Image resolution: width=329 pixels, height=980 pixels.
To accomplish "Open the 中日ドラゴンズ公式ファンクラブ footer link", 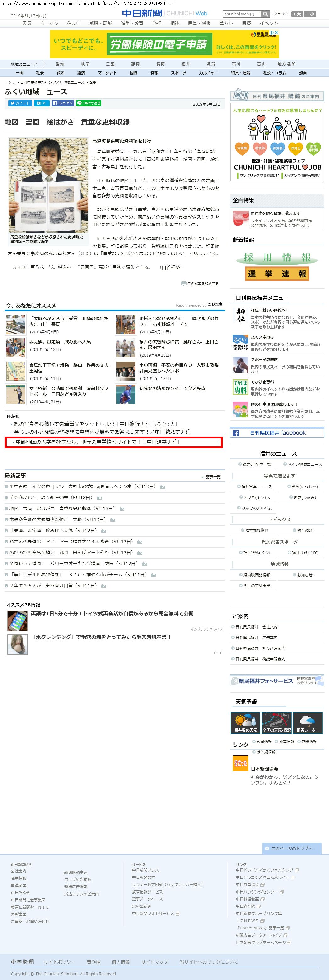I will pyautogui.click(x=264, y=870).
